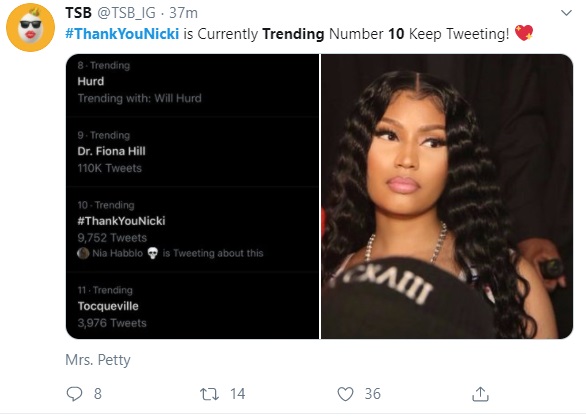Open the photo of the woman with curly hair

[447, 197]
